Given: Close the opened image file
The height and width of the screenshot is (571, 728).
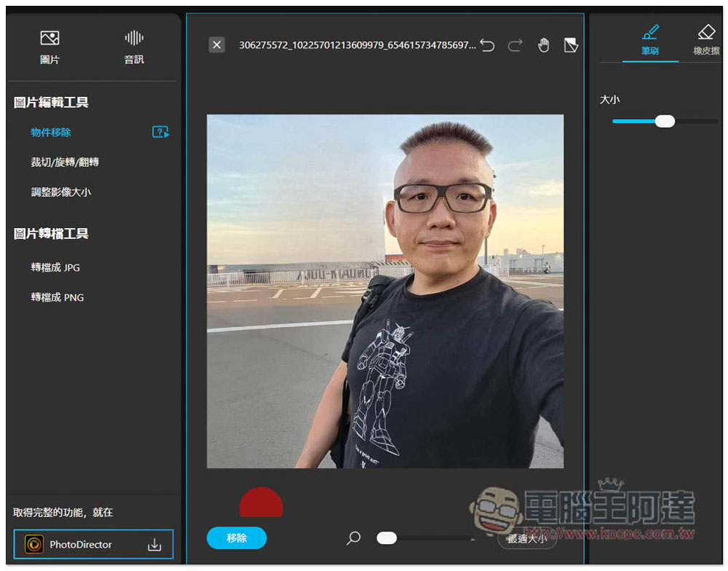Looking at the screenshot, I should 216,45.
